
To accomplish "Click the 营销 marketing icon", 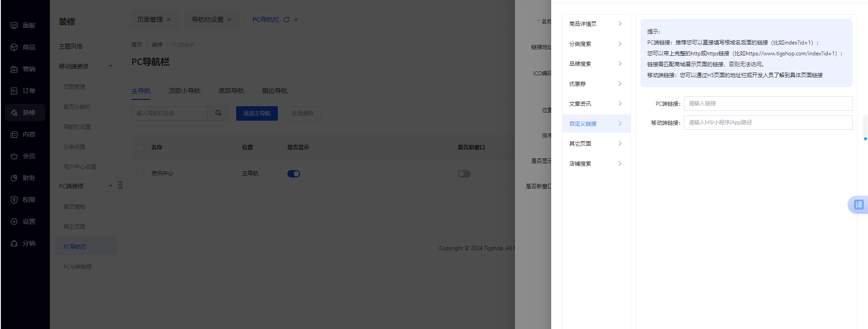I will [14, 69].
